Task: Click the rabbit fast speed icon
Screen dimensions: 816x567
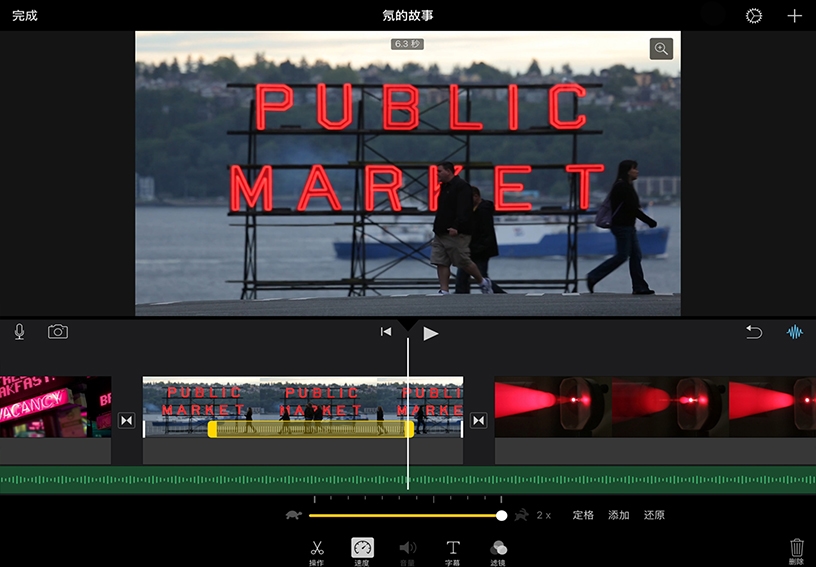Action: (x=521, y=515)
